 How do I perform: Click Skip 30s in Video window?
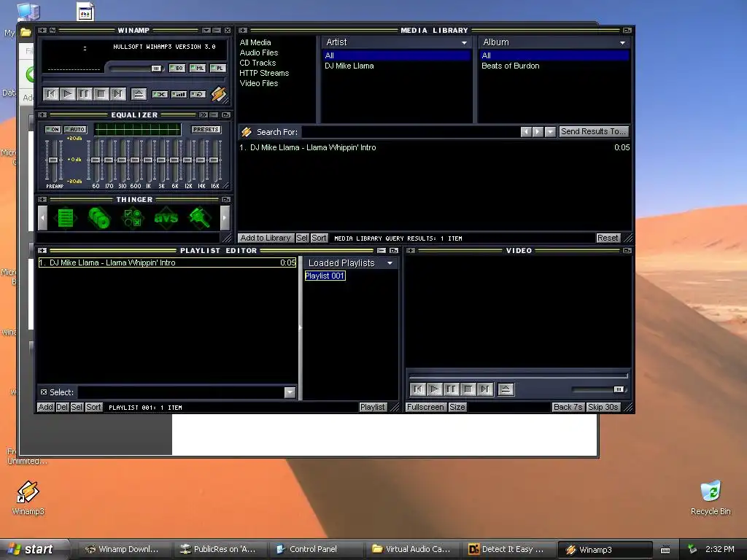click(603, 407)
